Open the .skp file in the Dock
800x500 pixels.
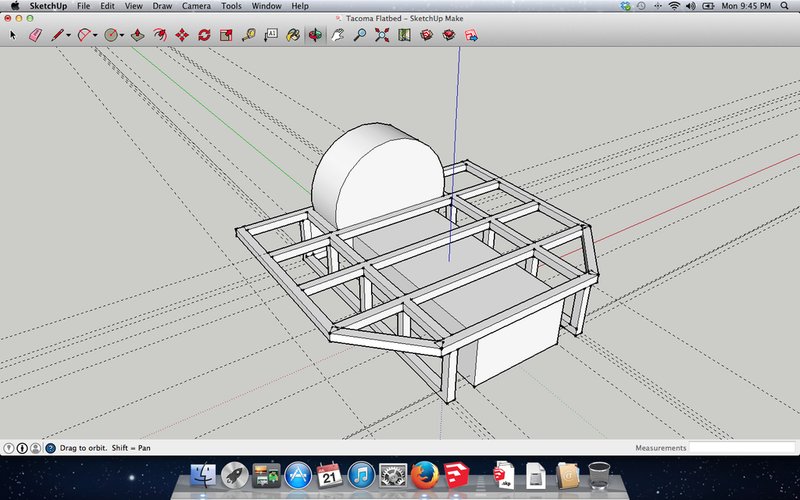(504, 475)
